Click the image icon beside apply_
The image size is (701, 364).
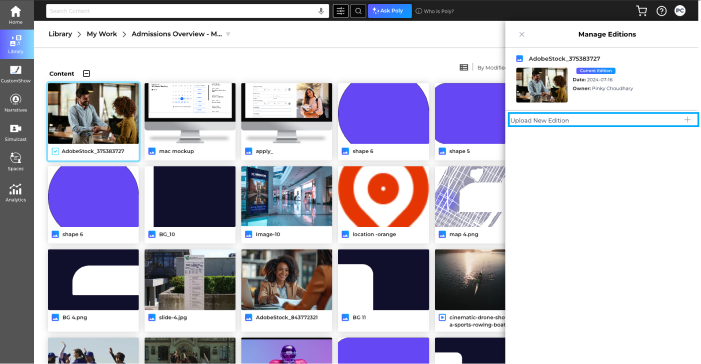(x=249, y=151)
